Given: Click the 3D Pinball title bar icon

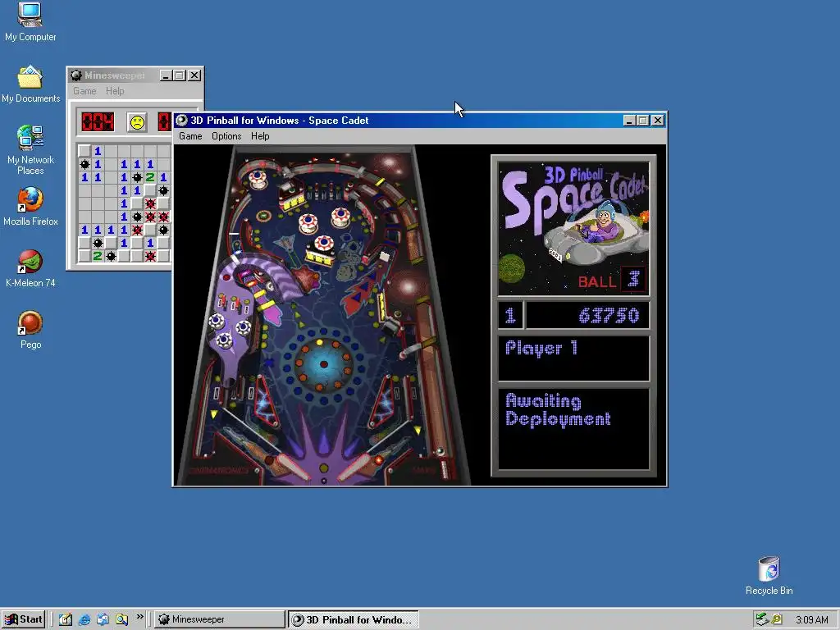Looking at the screenshot, I should [x=181, y=120].
